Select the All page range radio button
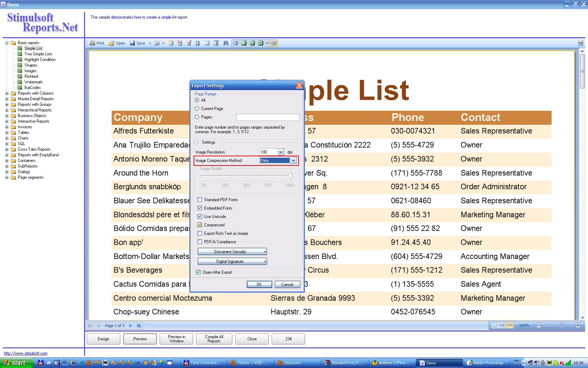588x368 pixels. (x=197, y=100)
